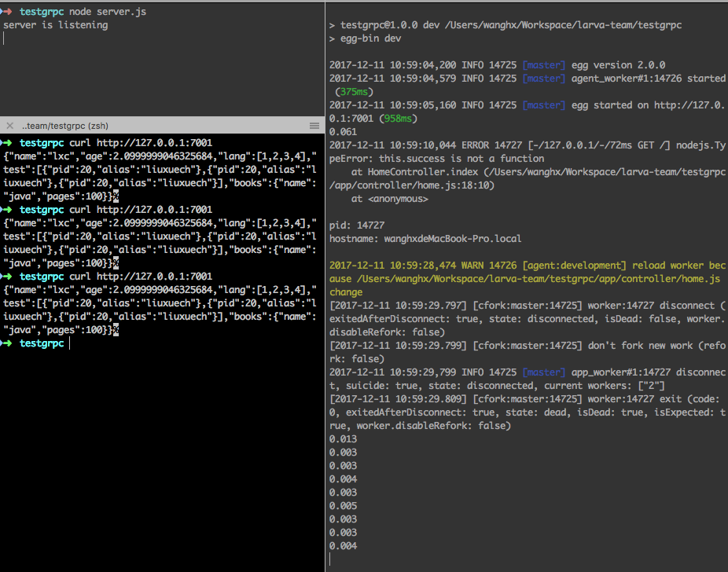Click 'this.success is not a function' message
Image resolution: width=728 pixels, height=572 pixels.
(461, 159)
